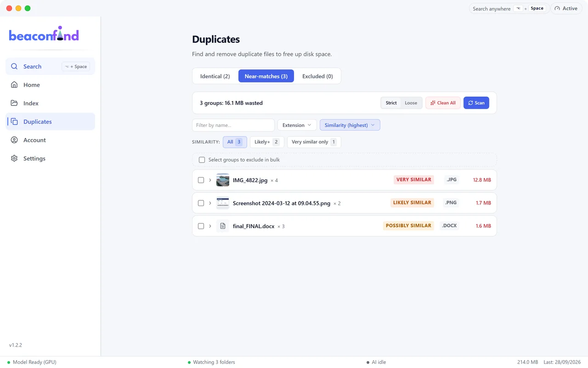Image resolution: width=588 pixels, height=368 pixels.
Task: Filter by Very similar only 1
Action: pos(314,142)
